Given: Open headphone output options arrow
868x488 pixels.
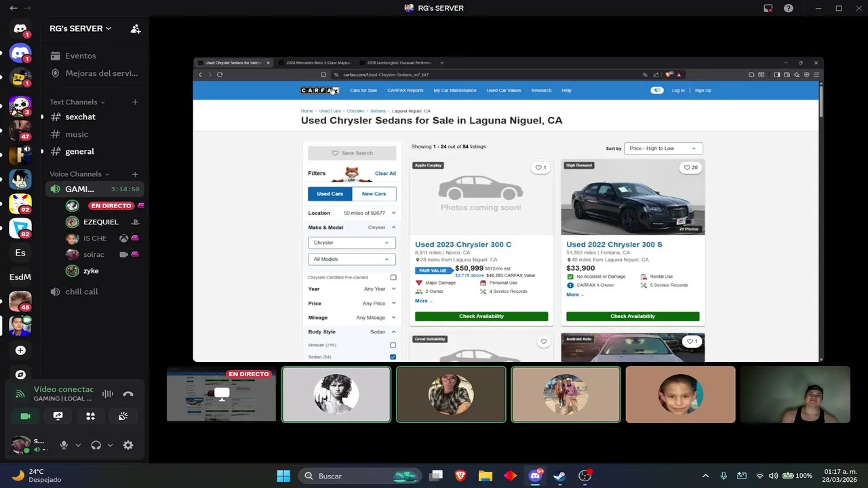Looking at the screenshot, I should click(110, 445).
